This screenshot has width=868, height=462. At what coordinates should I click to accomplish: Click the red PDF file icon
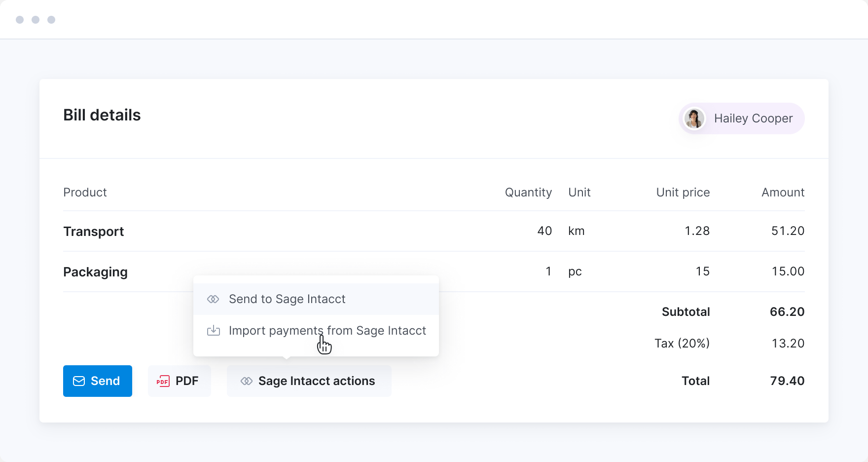[x=163, y=381]
